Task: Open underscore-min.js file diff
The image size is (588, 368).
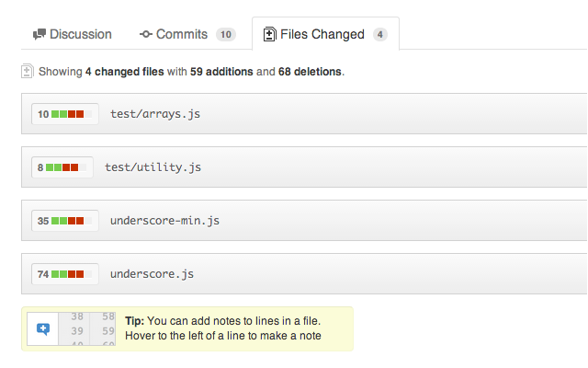Action: coord(164,221)
